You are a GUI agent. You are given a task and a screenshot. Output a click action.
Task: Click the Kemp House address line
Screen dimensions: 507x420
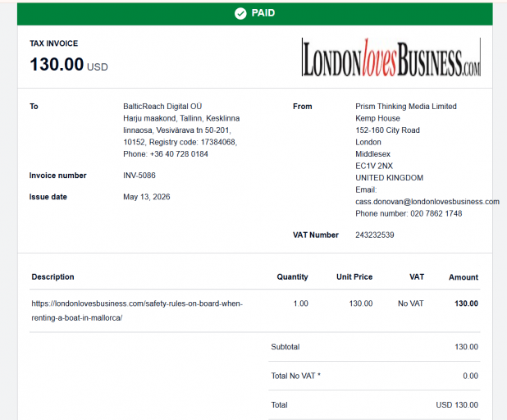[377, 118]
